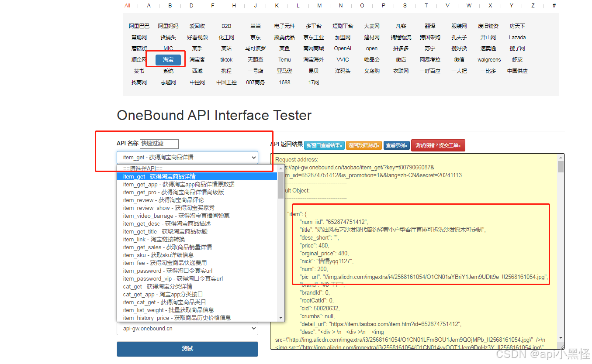The image size is (592, 364).
Task: Click 查看示例 button
Action: (397, 145)
